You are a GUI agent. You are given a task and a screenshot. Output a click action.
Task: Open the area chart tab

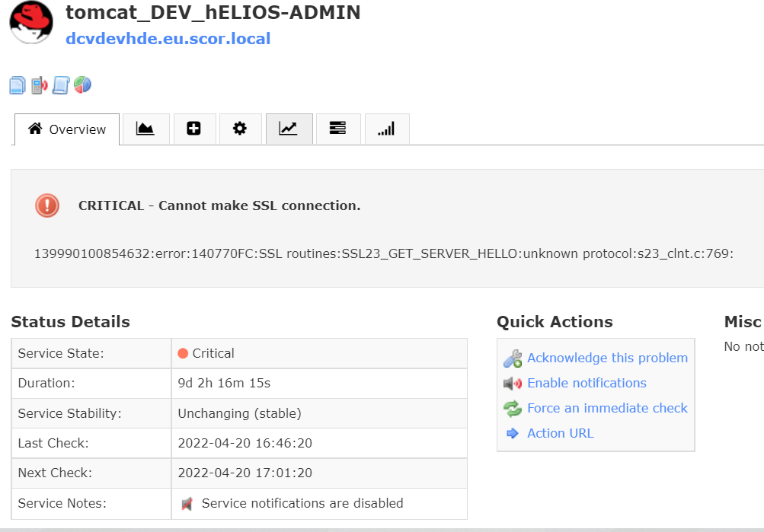click(145, 129)
